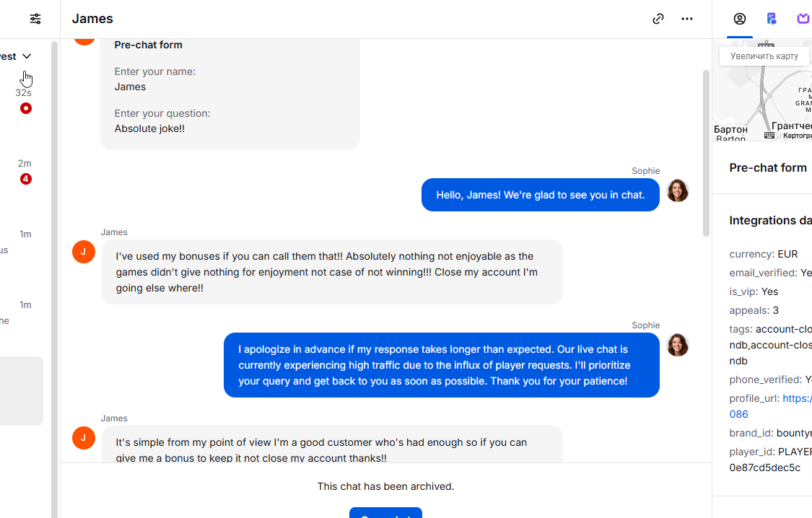Switch to the customer profile details tab
This screenshot has height=518, width=812.
(x=739, y=19)
